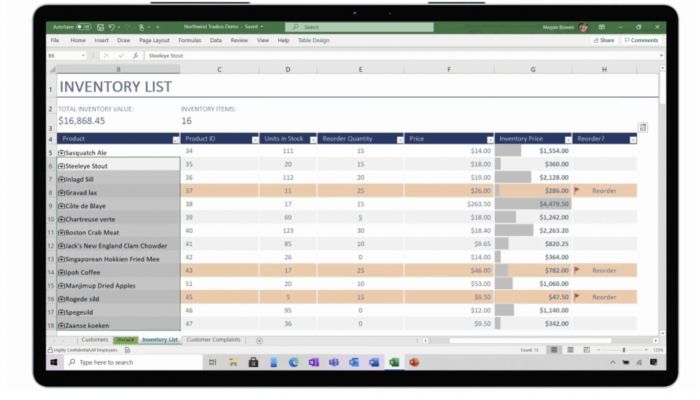Click the Accessibility/macro status bar icon

pyautogui.click(x=127, y=350)
